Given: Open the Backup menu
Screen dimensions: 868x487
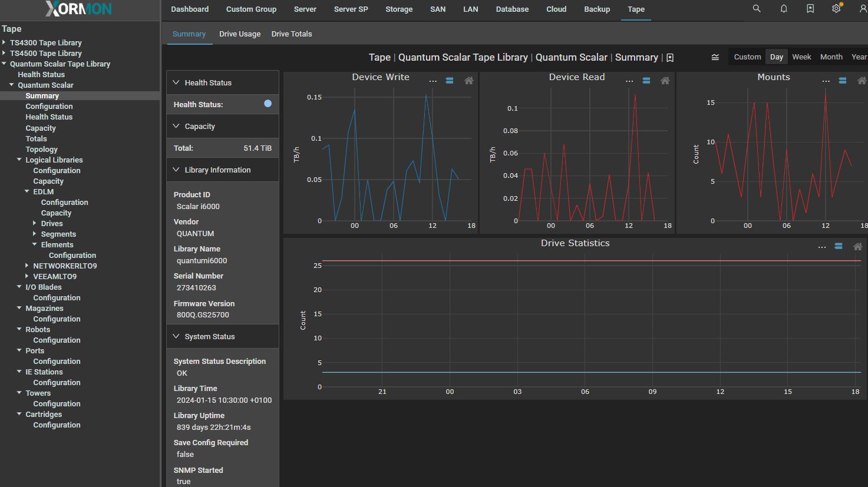Looking at the screenshot, I should [597, 9].
